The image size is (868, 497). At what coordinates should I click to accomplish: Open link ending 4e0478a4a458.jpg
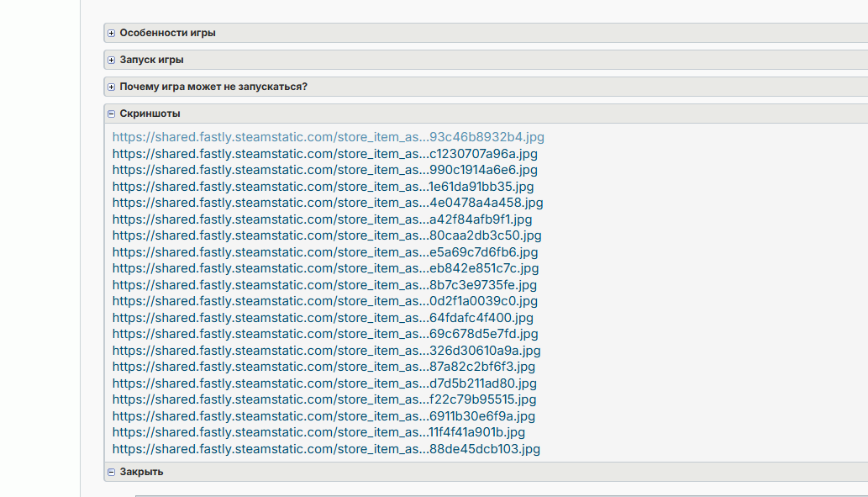point(328,203)
